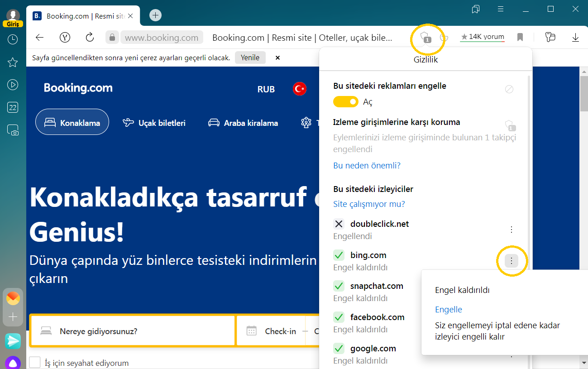The width and height of the screenshot is (588, 369).
Task: Click the Nereye gidiyorsunuz? search field
Action: (x=133, y=331)
